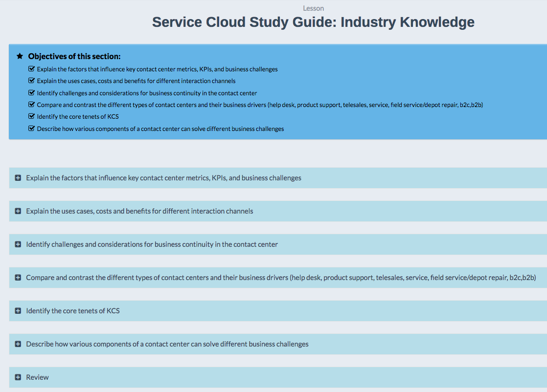Click the 'Objectives of this section:' heading

click(74, 56)
